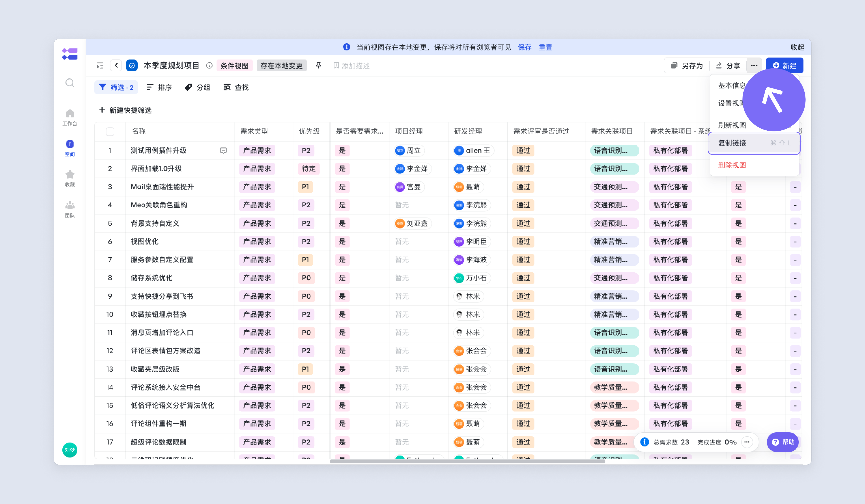Toggle the select-all checkbox in table header
This screenshot has height=504, width=865.
[x=110, y=131]
